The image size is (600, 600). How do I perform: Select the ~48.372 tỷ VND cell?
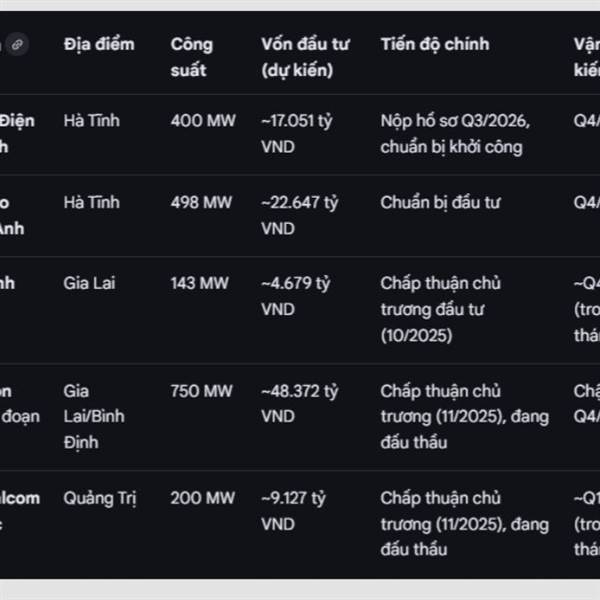299,404
